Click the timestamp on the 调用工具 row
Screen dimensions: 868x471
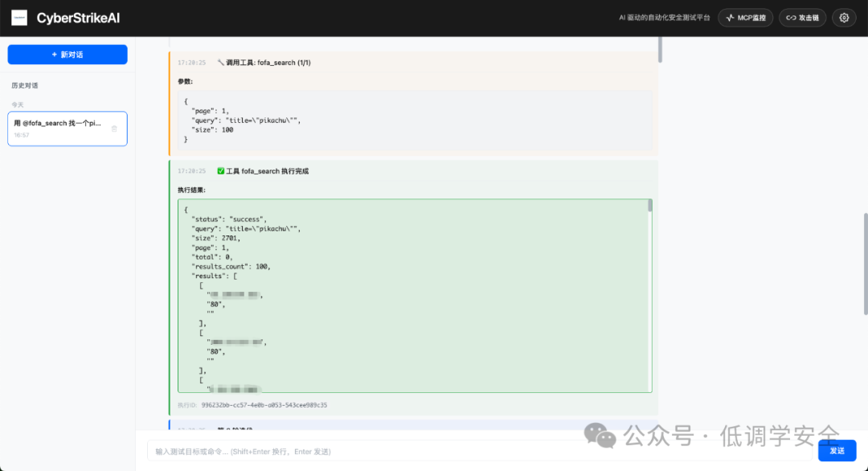pos(191,63)
